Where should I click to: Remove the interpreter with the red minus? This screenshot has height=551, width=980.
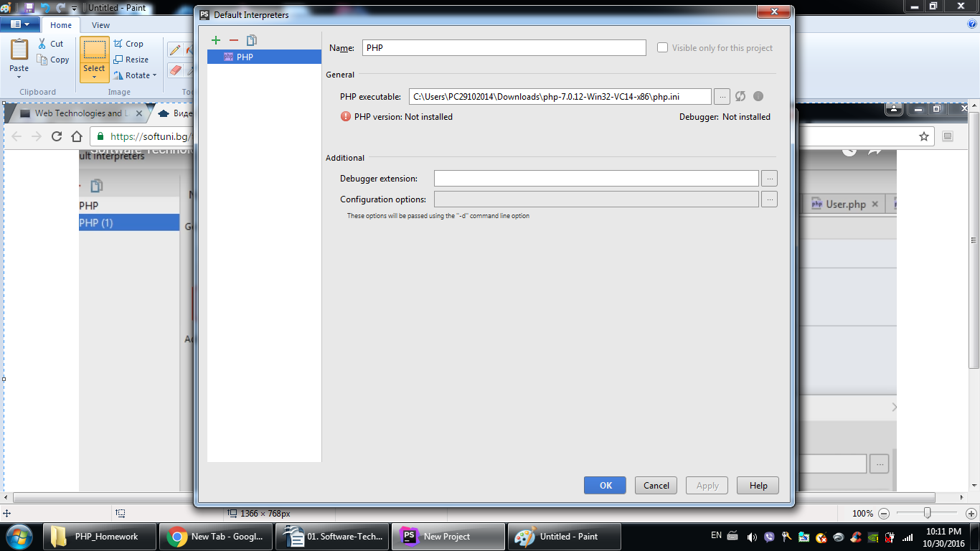[233, 40]
